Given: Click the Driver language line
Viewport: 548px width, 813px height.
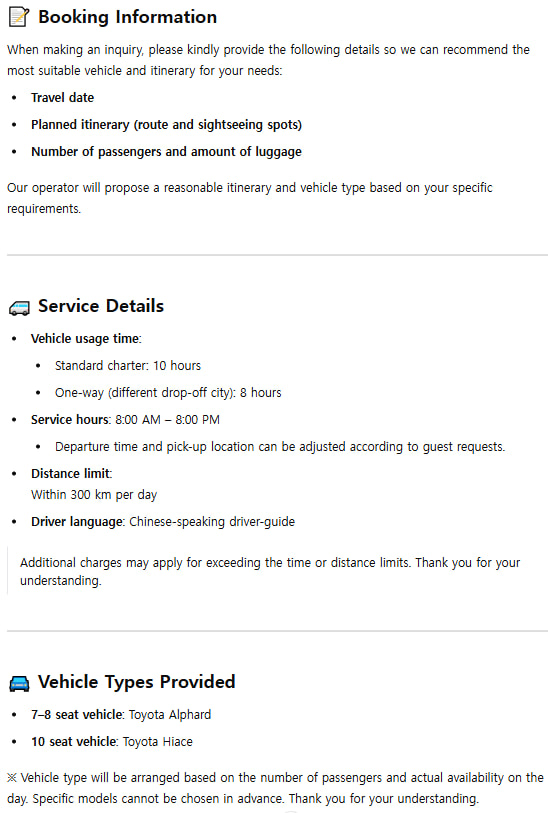Looking at the screenshot, I should [163, 522].
